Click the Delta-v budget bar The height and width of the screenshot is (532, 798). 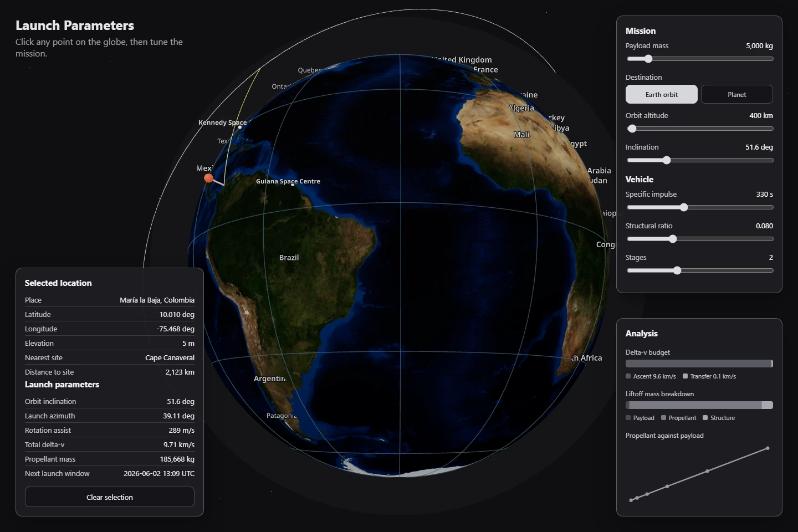coord(699,364)
